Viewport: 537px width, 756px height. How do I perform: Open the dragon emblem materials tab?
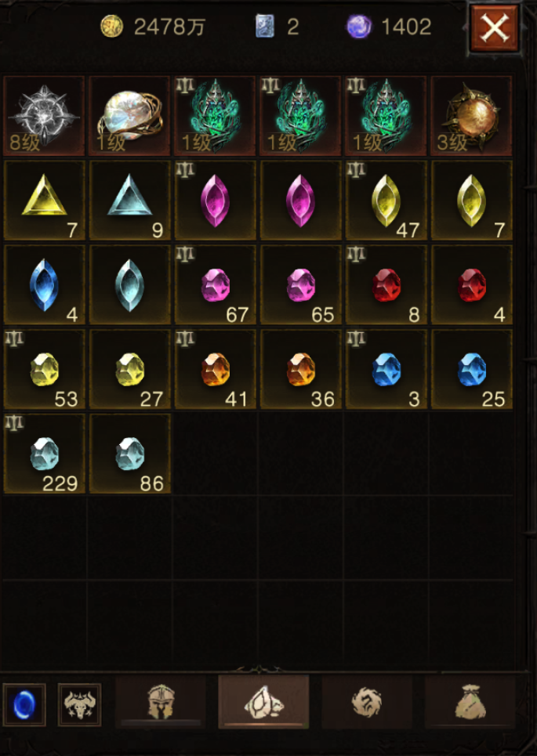point(367,701)
